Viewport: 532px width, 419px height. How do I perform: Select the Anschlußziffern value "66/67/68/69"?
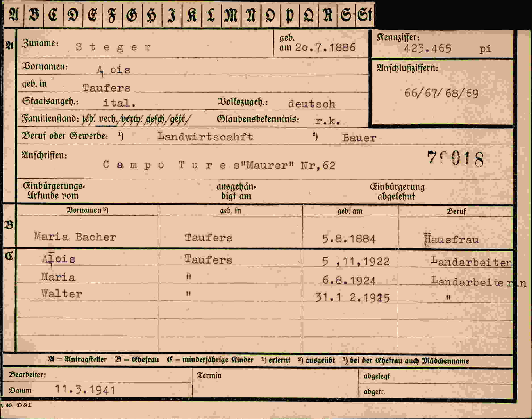click(x=441, y=93)
